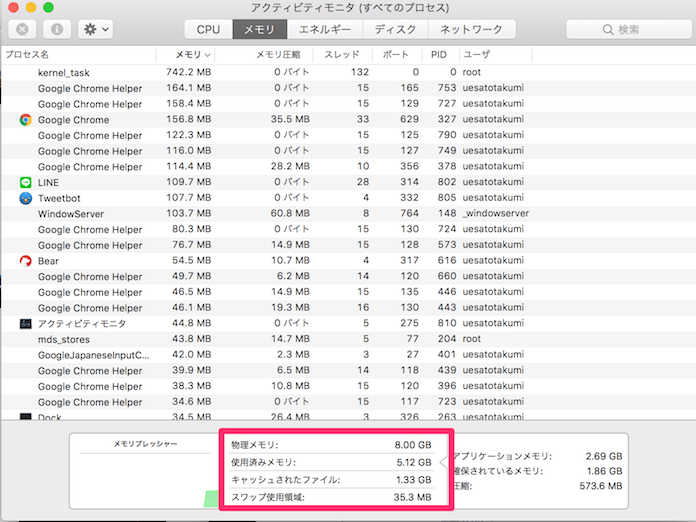Select Google Chrome Helper using 34.6 MB
696x522 pixels.
click(x=348, y=402)
